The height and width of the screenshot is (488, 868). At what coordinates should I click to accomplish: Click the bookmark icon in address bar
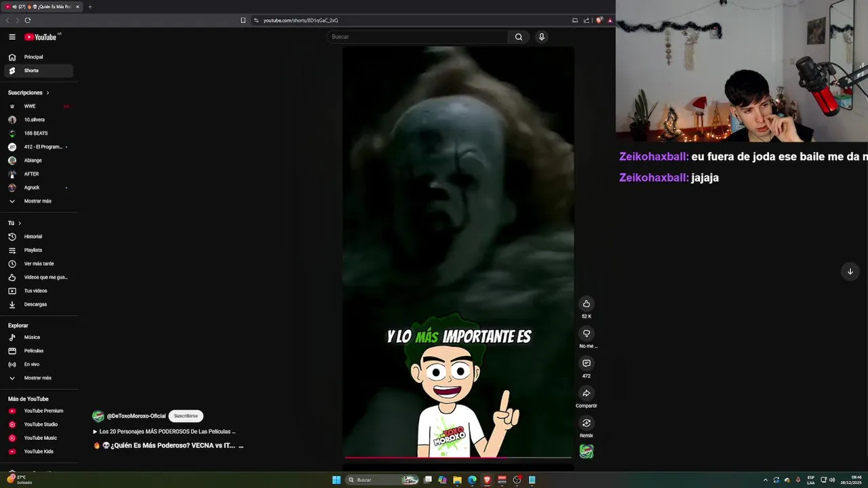[243, 20]
